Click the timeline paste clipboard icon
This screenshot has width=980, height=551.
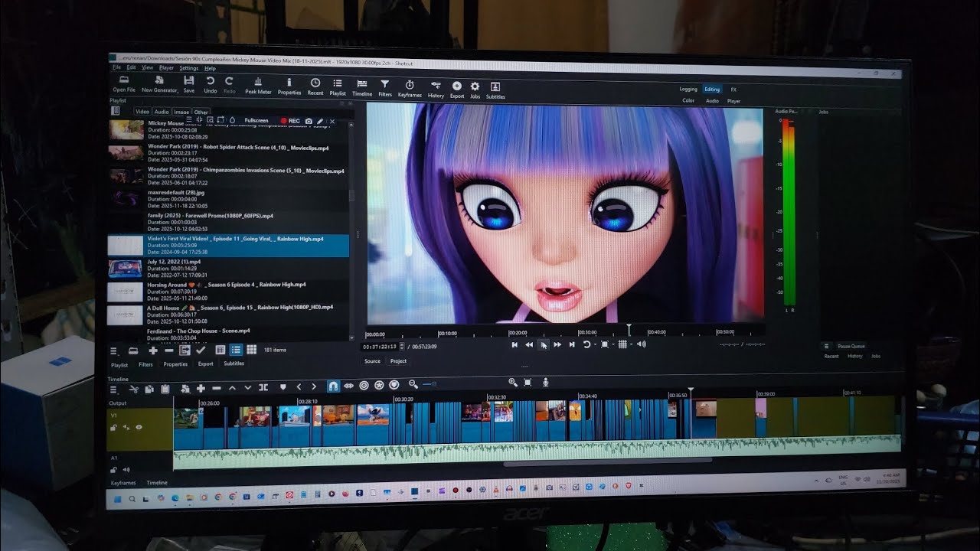tap(165, 389)
